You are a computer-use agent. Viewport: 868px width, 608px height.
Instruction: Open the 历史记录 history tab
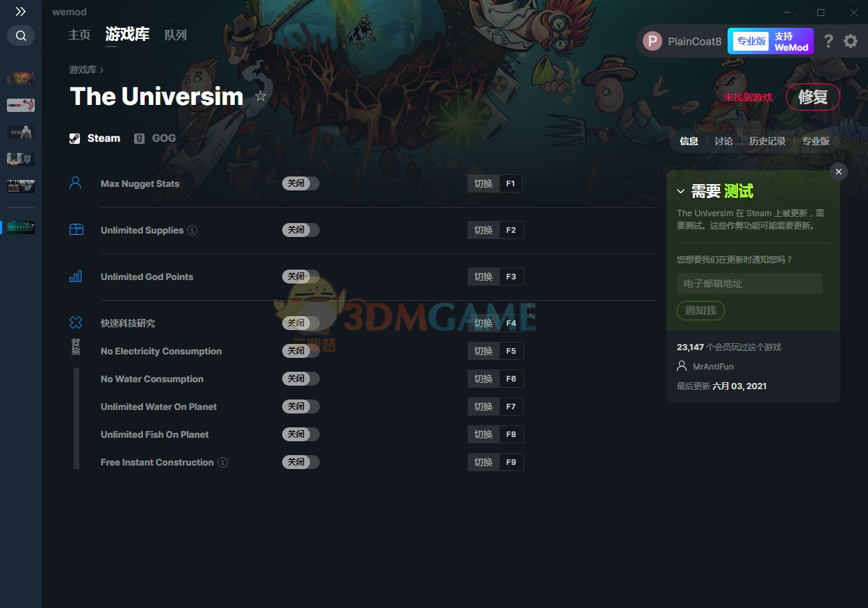[x=767, y=141]
